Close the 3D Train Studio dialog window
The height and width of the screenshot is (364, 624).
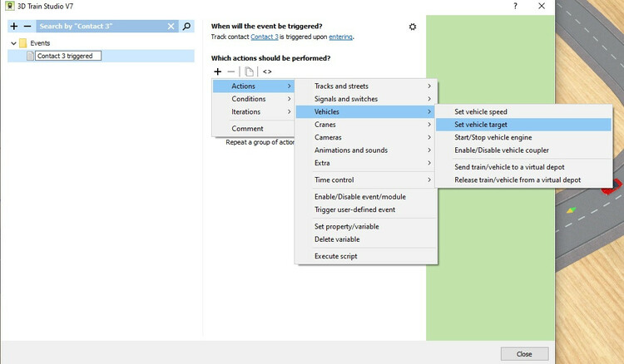coord(542,6)
